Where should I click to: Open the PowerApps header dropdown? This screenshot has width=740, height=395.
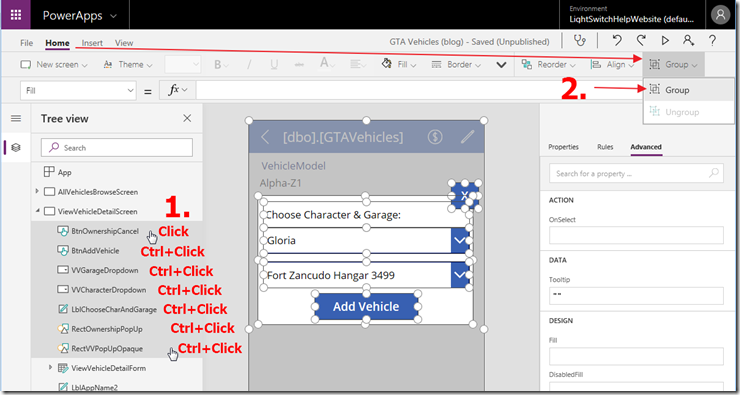click(x=79, y=15)
